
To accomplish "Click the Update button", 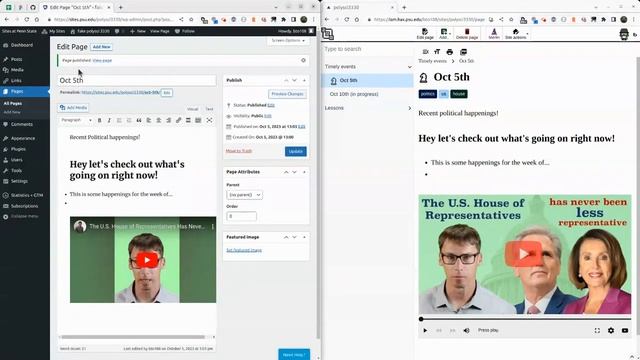I will 296,151.
